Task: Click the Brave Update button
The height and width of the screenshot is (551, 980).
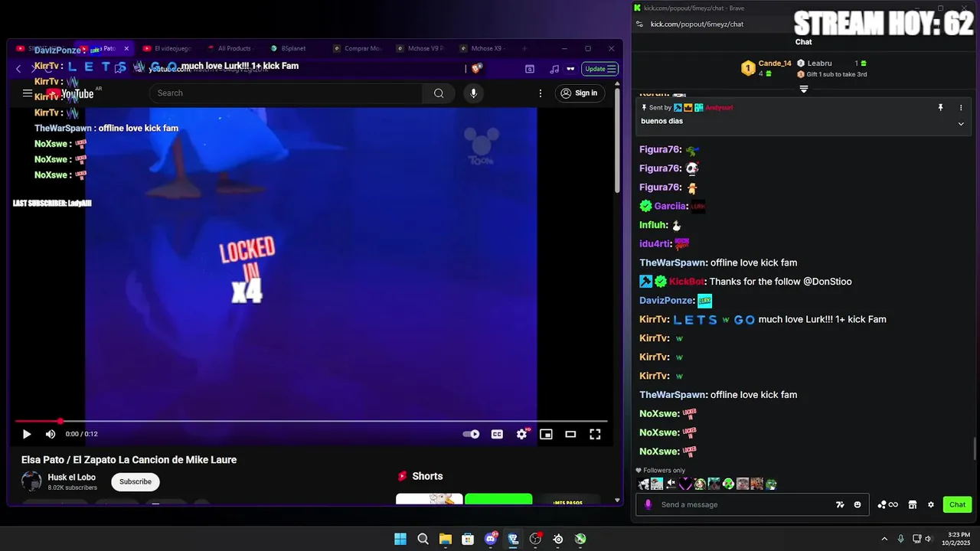Action: click(600, 69)
